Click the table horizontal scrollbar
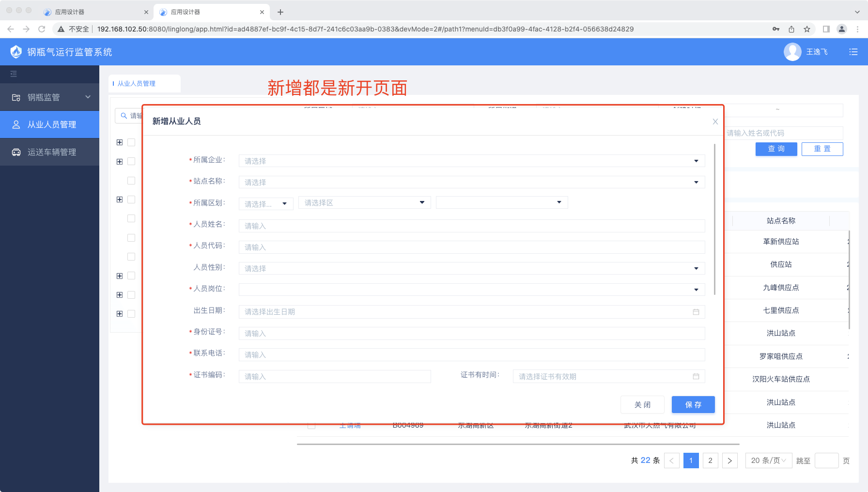 (x=518, y=444)
